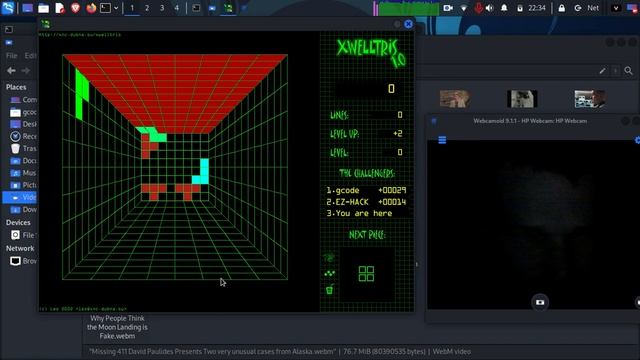The width and height of the screenshot is (640, 360).
Task: Launch the Brave browser from the panel
Action: pos(76,8)
